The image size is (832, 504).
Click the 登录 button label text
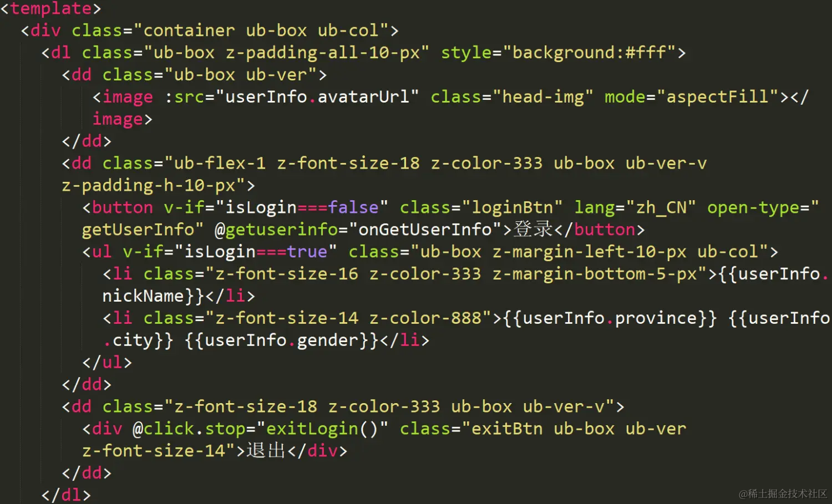tap(534, 229)
